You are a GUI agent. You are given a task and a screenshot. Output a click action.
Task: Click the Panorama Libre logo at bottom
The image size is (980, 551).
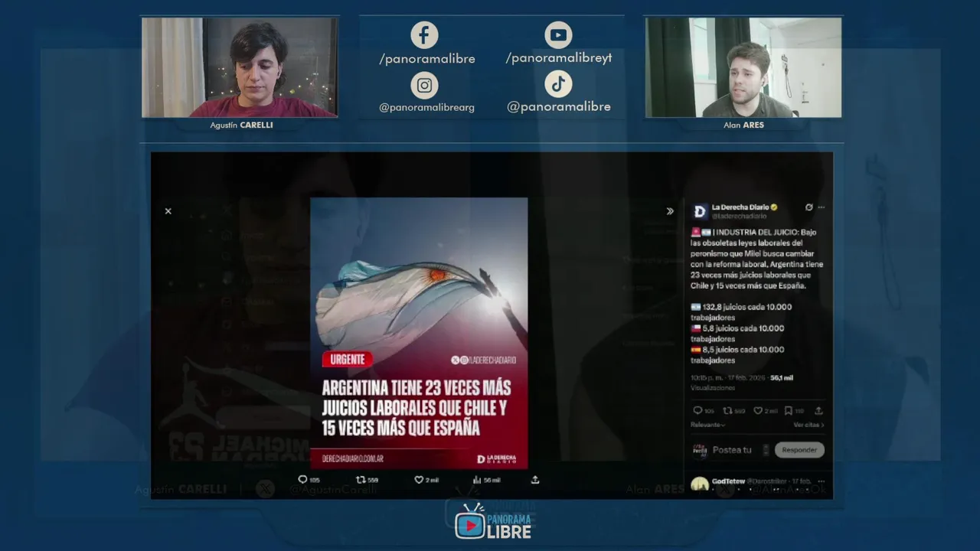492,521
